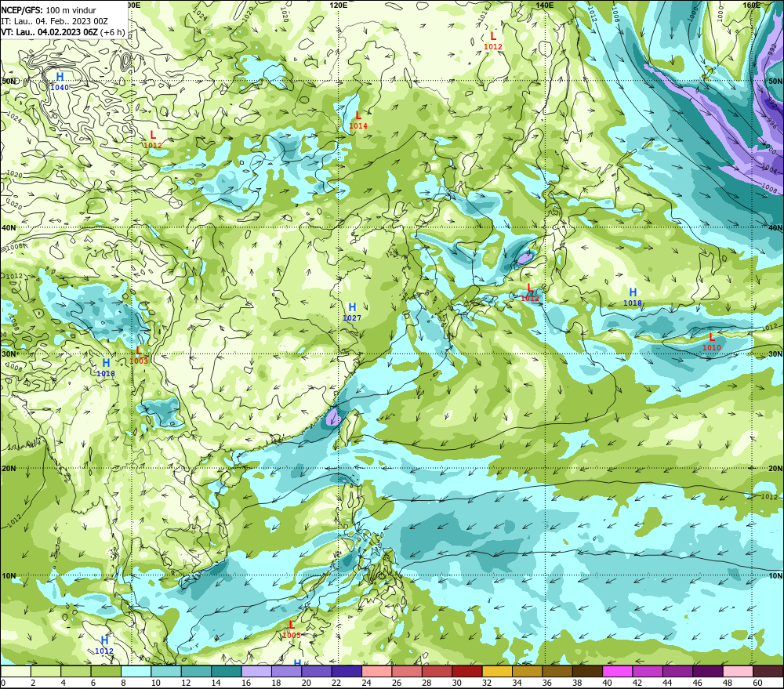Click the L 1005 low-pressure marker
The width and height of the screenshot is (784, 689).
point(292,629)
